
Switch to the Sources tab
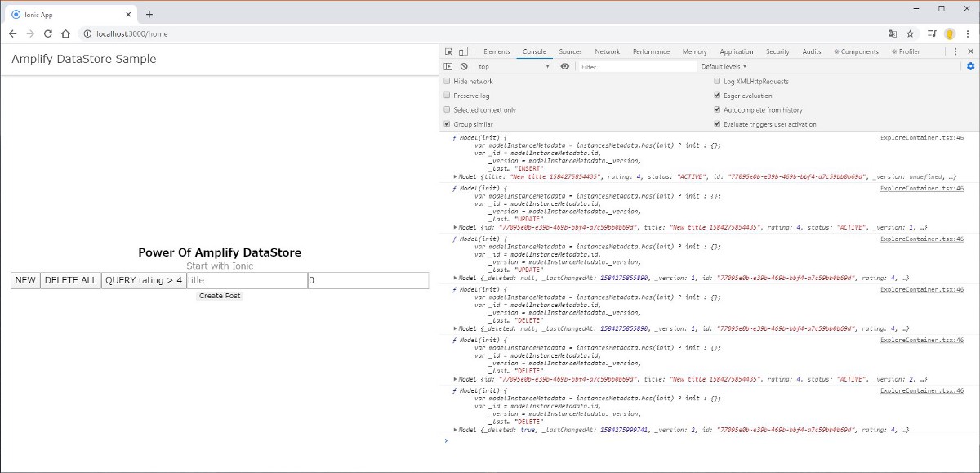[570, 51]
